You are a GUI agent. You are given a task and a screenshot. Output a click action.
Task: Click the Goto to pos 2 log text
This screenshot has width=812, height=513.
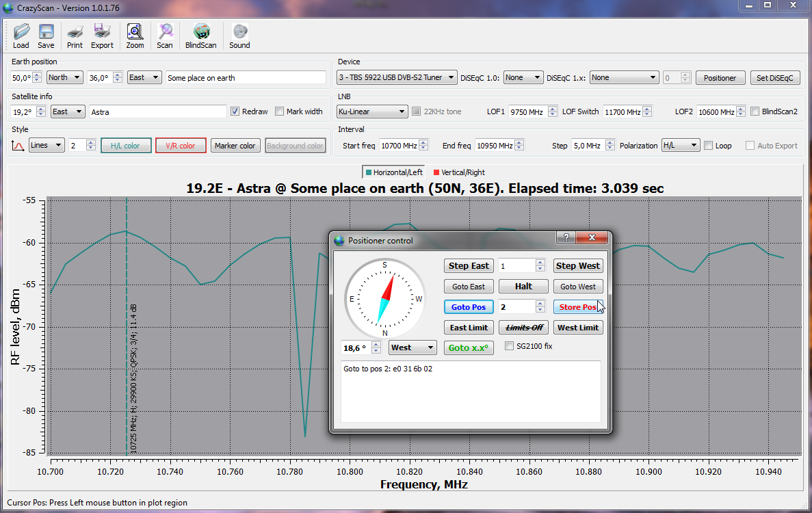point(388,369)
